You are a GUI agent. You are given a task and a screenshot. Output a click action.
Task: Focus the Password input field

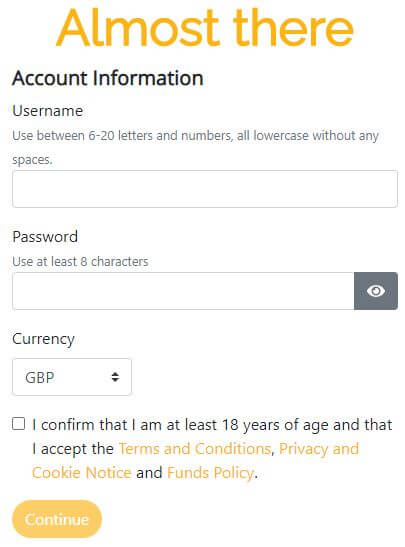183,291
